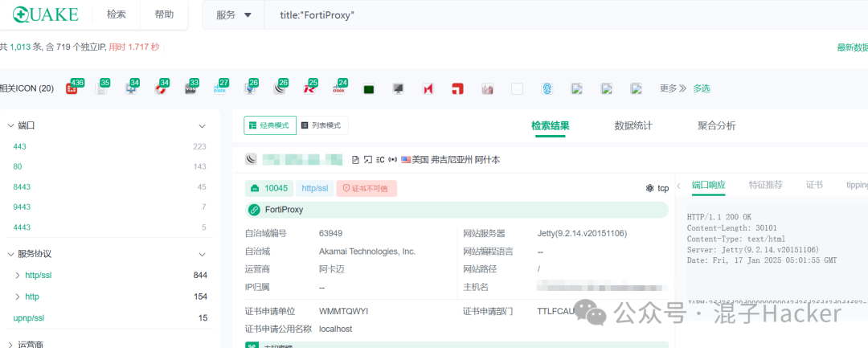Click the QUAKE logo
Screen dimensions: 868x348
[x=46, y=14]
